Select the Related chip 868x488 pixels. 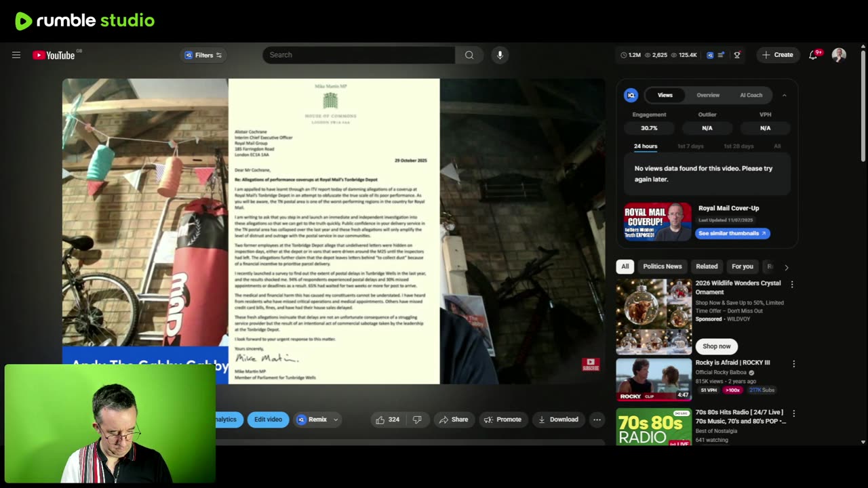tap(707, 266)
